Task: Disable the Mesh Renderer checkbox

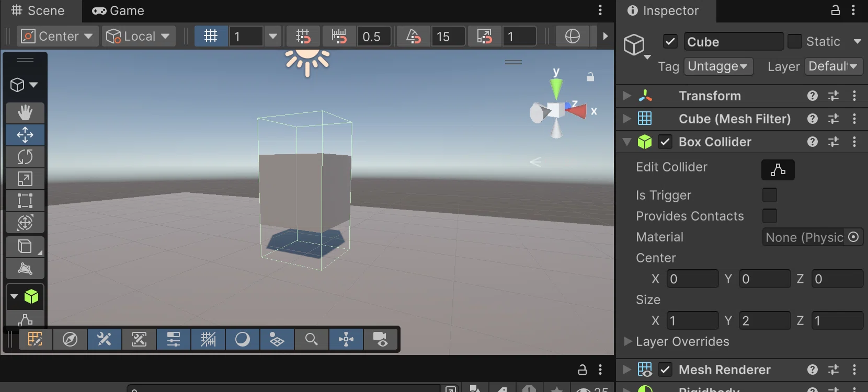Action: coord(665,370)
